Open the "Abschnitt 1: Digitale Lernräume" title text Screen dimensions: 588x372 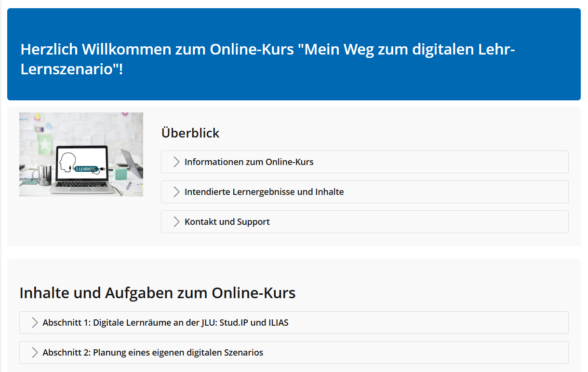165,323
